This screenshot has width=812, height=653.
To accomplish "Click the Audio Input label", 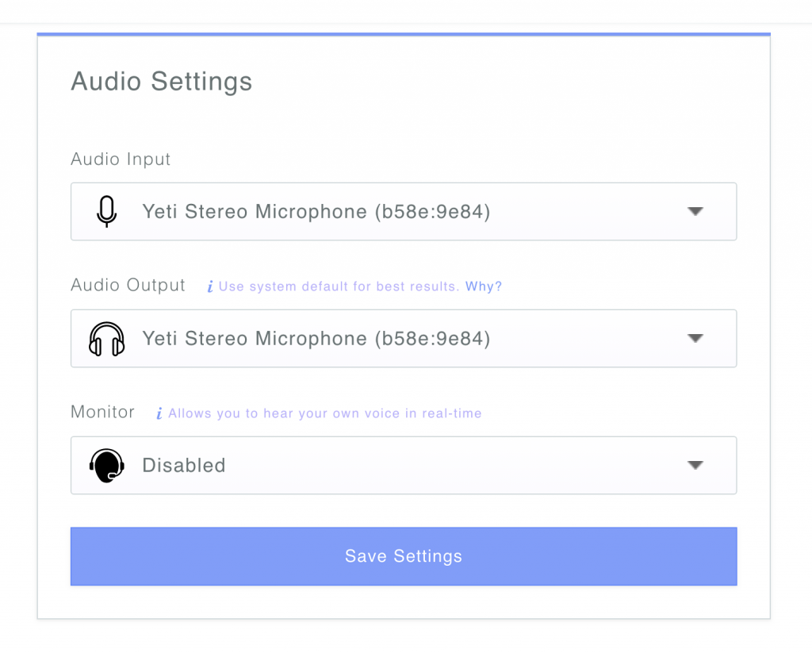I will pyautogui.click(x=121, y=159).
